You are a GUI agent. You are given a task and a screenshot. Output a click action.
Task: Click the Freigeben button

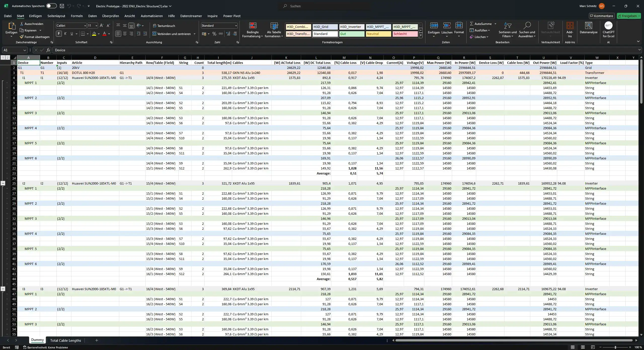click(629, 16)
